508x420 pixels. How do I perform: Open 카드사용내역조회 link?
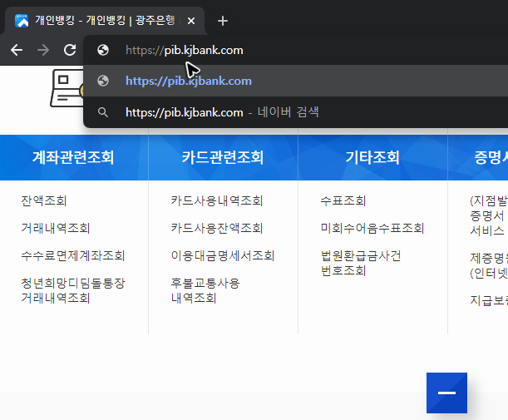pos(217,201)
